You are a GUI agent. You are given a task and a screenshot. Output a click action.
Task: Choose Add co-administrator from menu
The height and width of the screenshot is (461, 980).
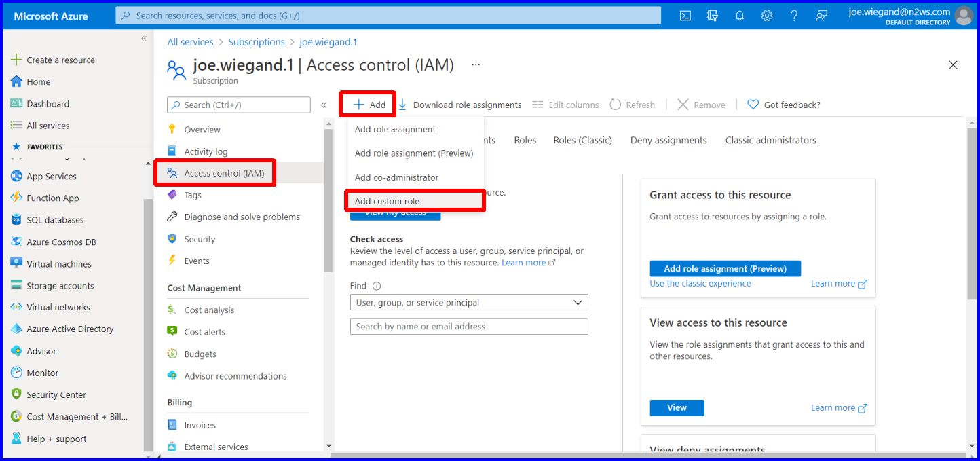(415, 177)
